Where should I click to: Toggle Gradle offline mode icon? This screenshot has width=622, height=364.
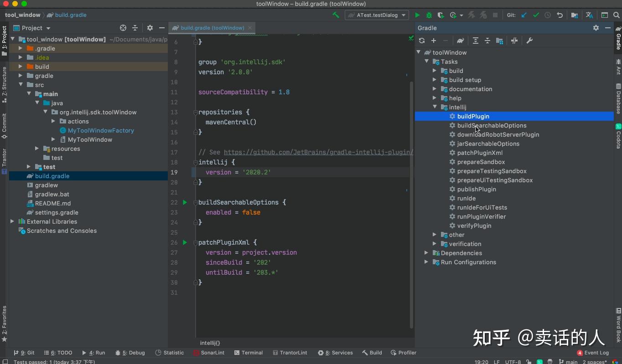(x=514, y=41)
